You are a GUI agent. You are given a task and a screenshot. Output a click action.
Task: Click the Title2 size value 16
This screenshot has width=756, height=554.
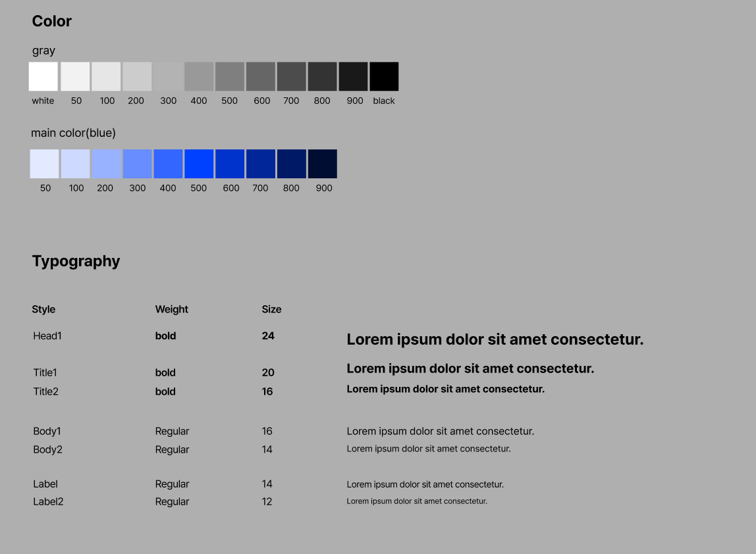[x=267, y=391]
